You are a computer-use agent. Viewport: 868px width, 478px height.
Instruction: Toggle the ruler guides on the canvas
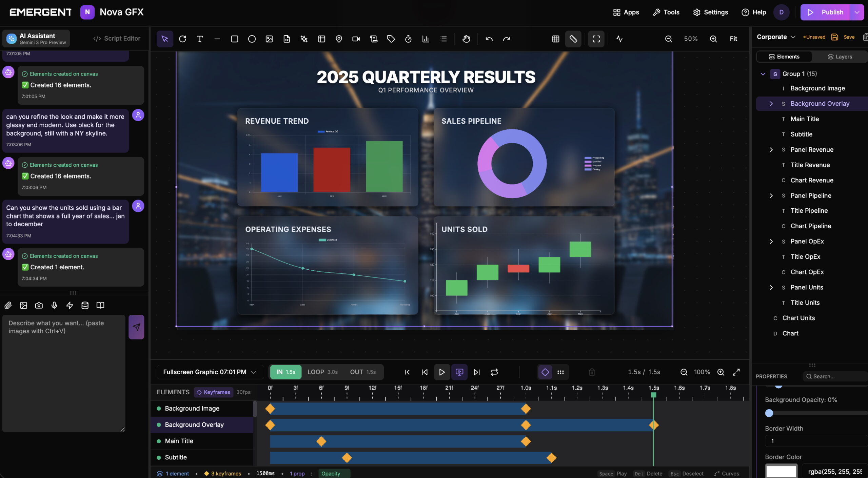(x=573, y=39)
